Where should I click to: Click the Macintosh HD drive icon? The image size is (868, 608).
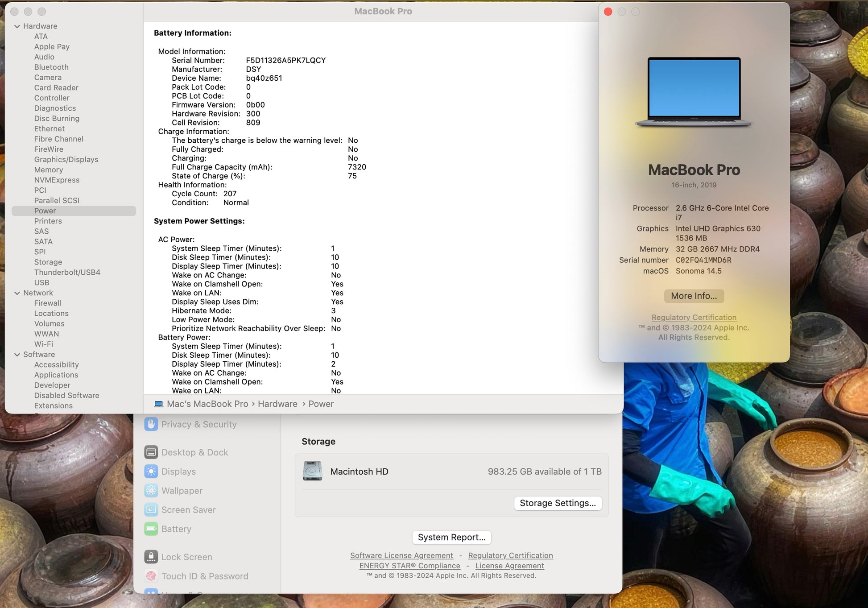click(313, 472)
